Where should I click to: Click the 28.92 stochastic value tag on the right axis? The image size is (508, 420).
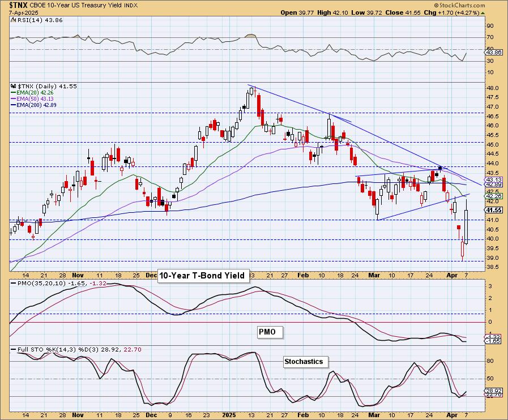pos(494,391)
